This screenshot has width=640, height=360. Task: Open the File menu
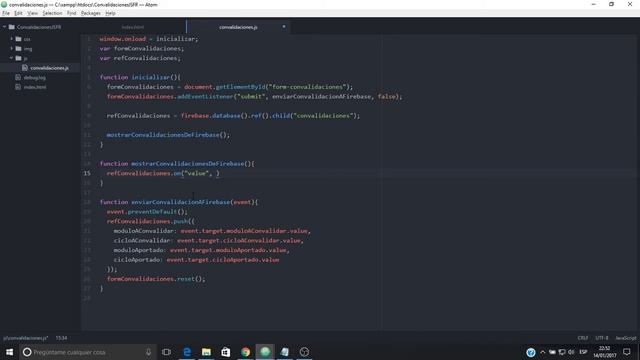6,13
